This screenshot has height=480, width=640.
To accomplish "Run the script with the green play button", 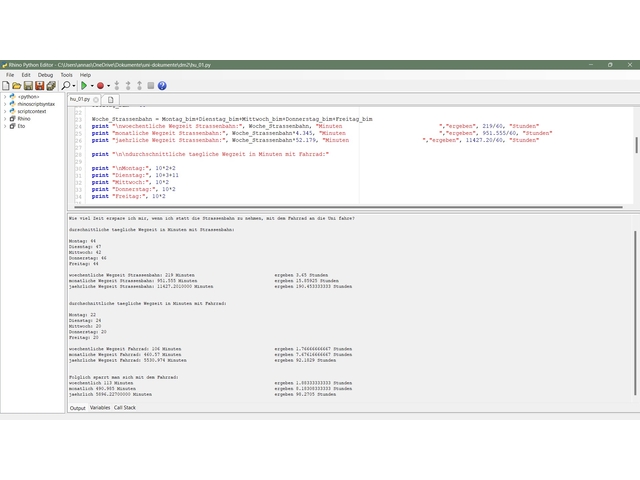I will pyautogui.click(x=84, y=86).
